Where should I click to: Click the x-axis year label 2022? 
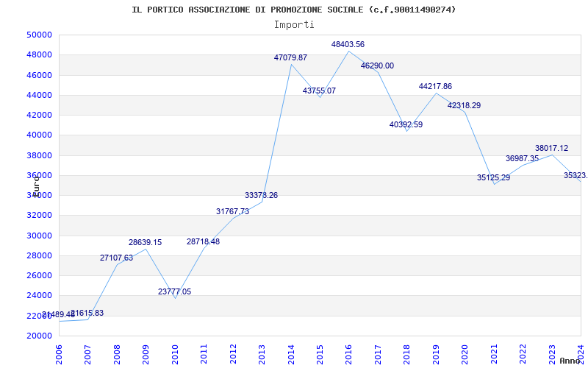(523, 355)
